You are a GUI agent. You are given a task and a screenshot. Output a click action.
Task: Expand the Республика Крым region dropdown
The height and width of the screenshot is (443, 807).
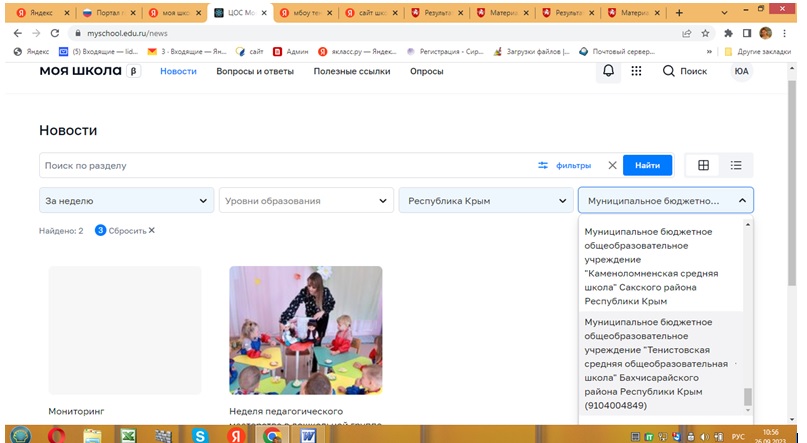485,201
